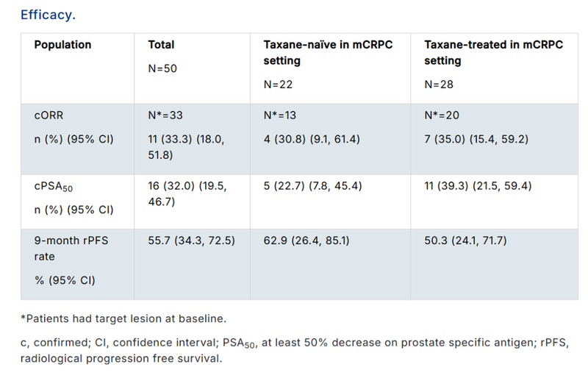Click the N=22 sample size text
588x378 pixels.
click(279, 85)
